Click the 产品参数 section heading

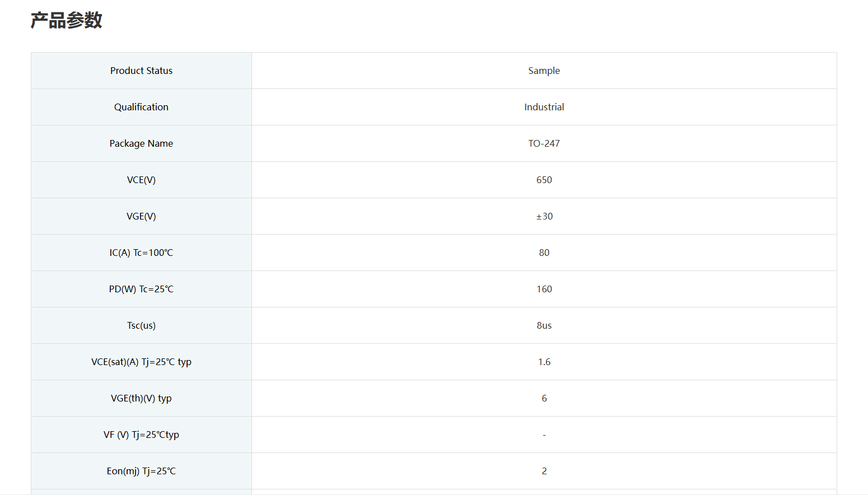point(66,21)
